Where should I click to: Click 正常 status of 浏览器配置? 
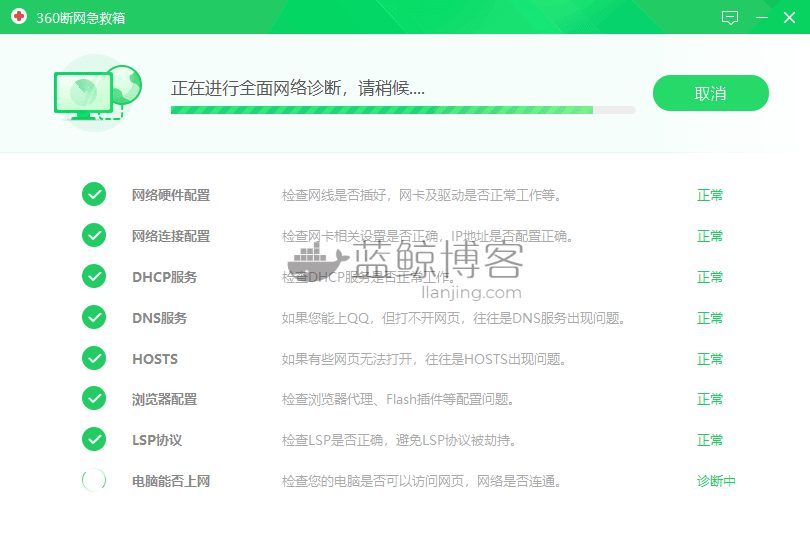[x=710, y=399]
